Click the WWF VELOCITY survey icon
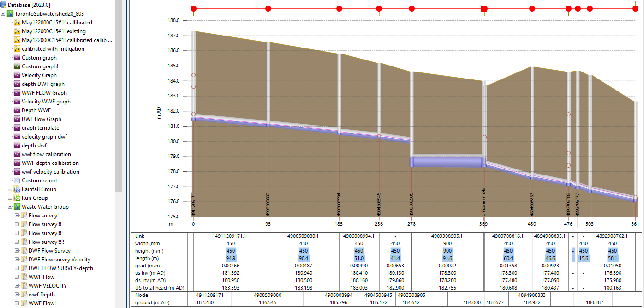Screen dimensions: 644x308 coord(24,286)
